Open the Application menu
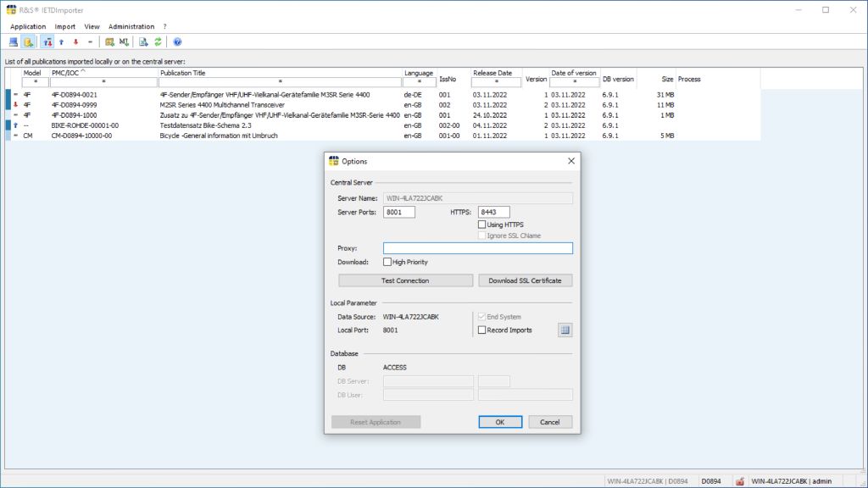Image resolution: width=868 pixels, height=488 pixels. [28, 26]
